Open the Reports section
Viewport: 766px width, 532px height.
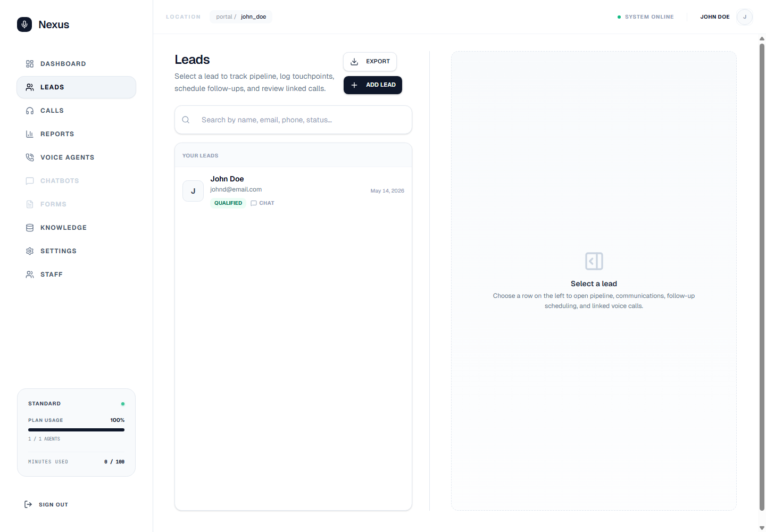click(x=76, y=134)
